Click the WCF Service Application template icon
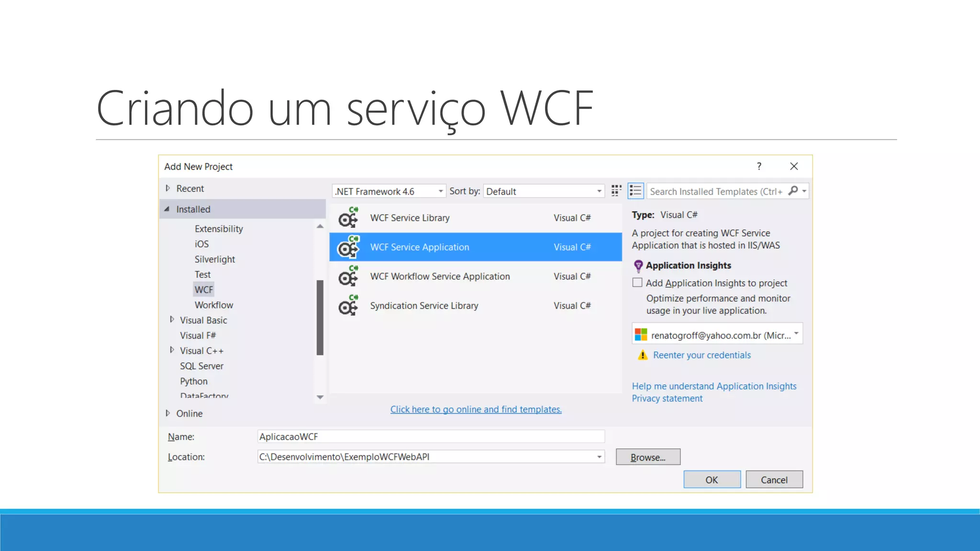Image resolution: width=980 pixels, height=551 pixels. point(348,247)
